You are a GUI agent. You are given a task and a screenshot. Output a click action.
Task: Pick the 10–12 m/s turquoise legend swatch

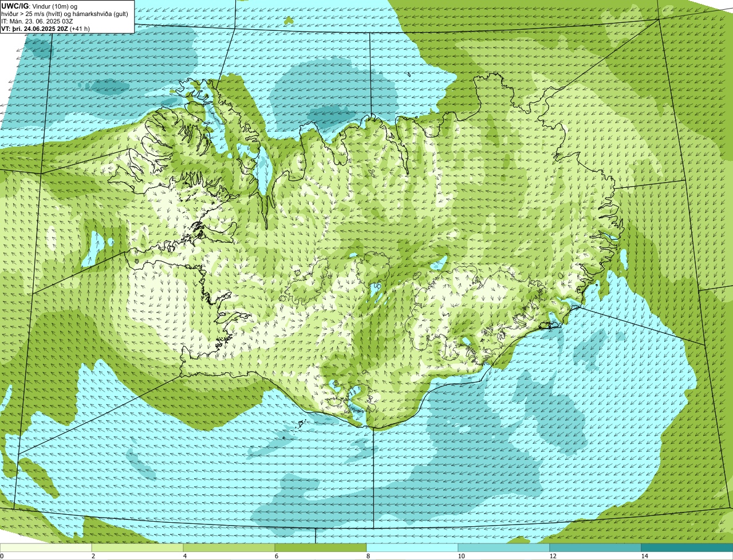click(x=504, y=547)
